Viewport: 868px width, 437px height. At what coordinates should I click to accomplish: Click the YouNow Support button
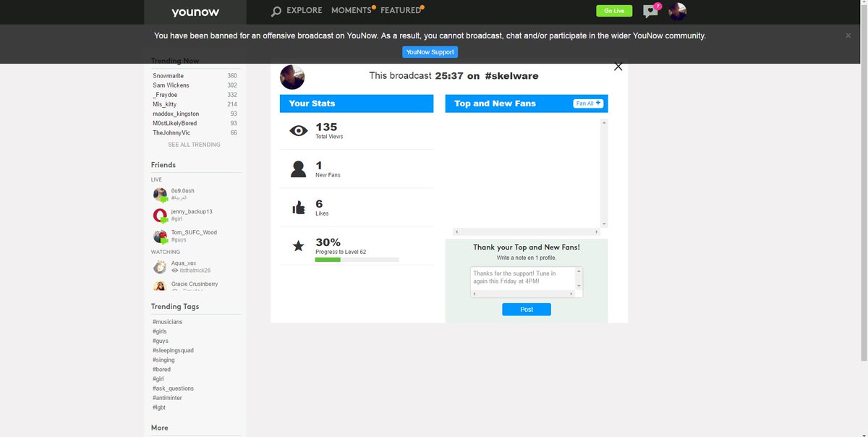tap(430, 52)
